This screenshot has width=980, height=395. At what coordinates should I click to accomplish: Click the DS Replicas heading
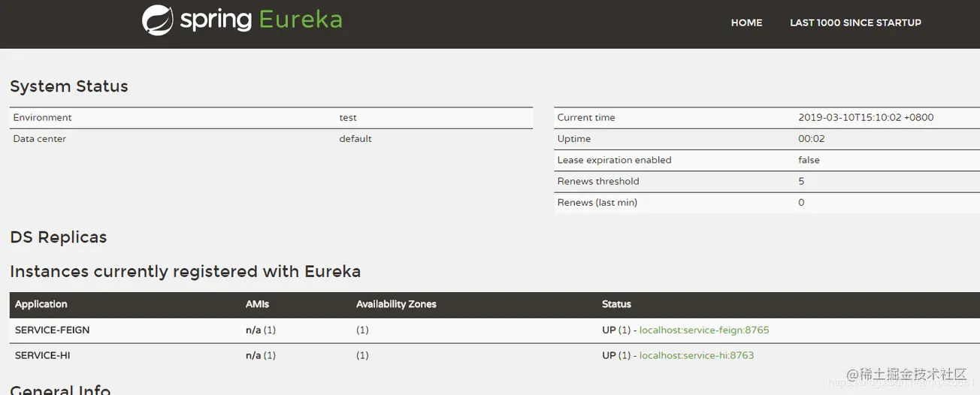[x=59, y=237]
